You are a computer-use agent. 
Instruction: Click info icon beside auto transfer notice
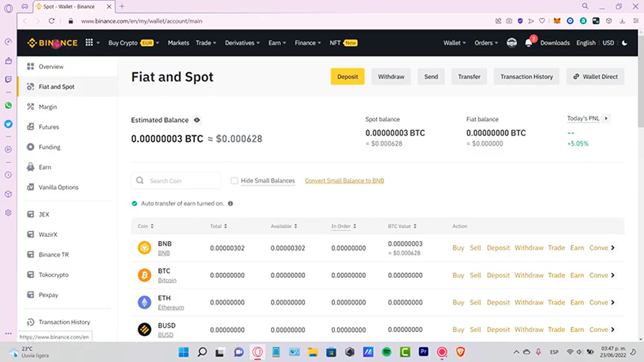(230, 203)
